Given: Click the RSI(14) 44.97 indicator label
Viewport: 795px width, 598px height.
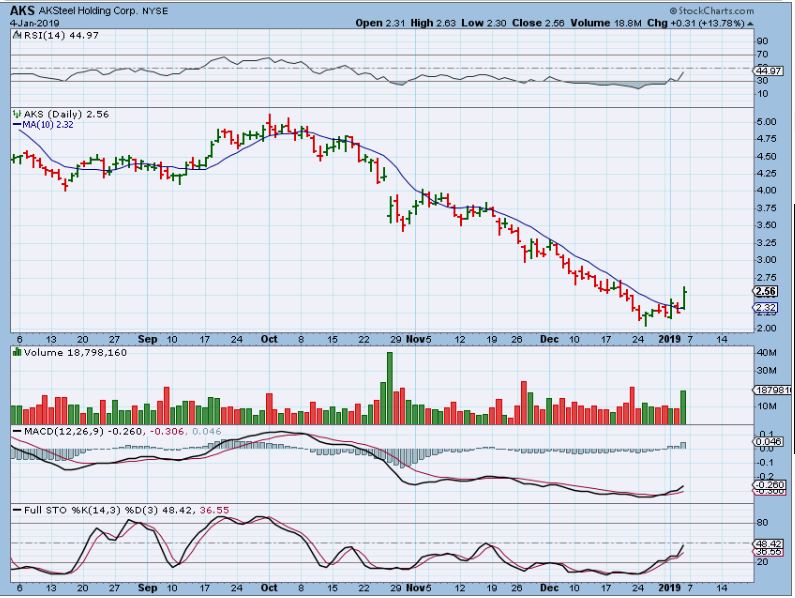Looking at the screenshot, I should (x=61, y=35).
